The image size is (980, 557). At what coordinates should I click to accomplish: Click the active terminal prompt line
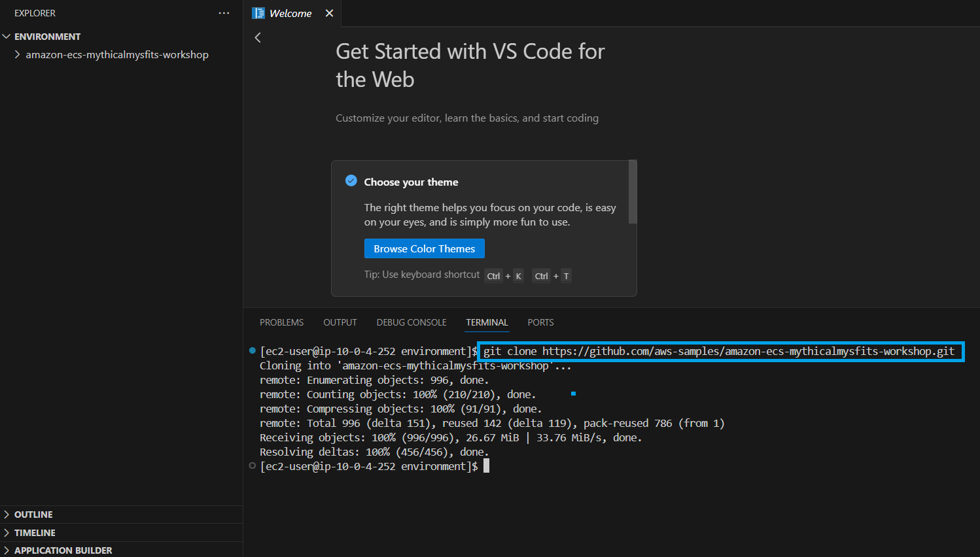click(x=374, y=466)
